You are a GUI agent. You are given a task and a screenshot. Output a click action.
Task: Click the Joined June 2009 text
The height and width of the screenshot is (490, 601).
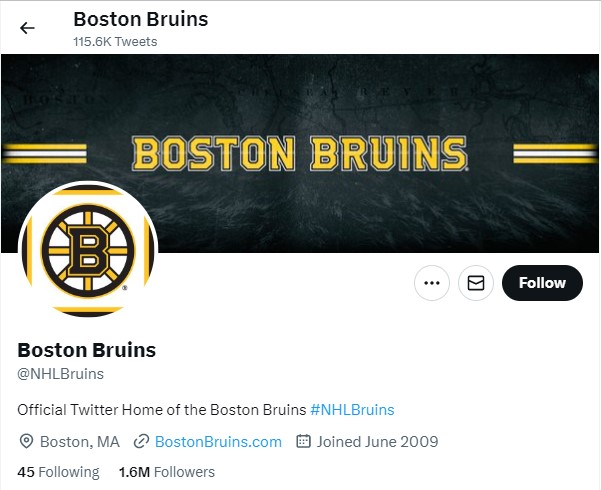pos(377,441)
